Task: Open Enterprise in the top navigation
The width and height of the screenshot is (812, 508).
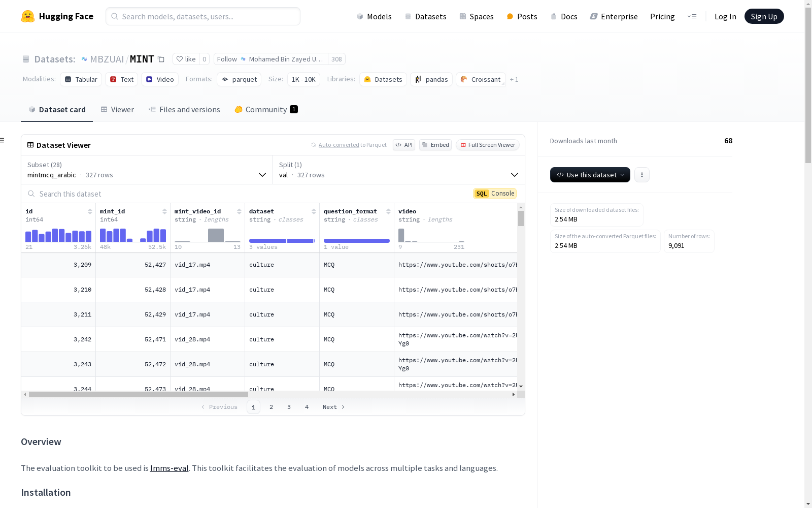Action: (614, 16)
